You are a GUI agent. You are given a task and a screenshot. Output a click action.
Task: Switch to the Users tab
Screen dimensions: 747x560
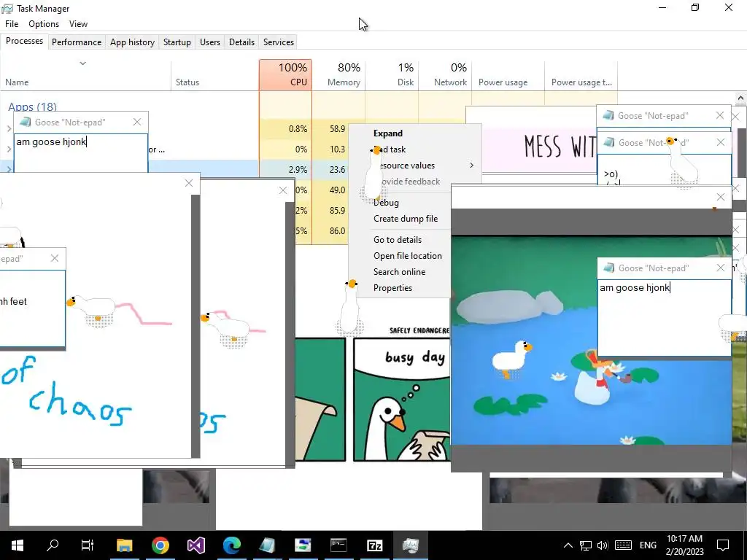tap(210, 42)
